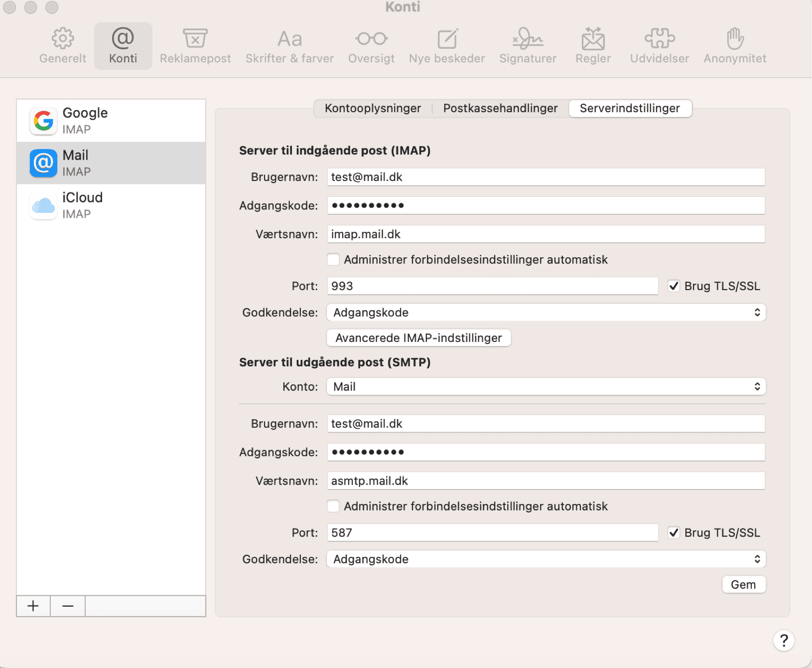Open the Signaturer pane

[528, 46]
